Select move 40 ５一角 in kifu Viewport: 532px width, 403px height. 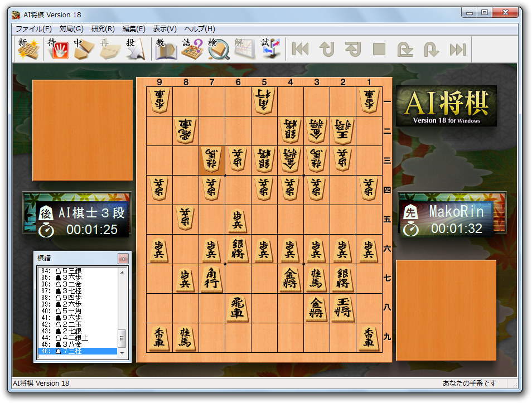coord(78,310)
